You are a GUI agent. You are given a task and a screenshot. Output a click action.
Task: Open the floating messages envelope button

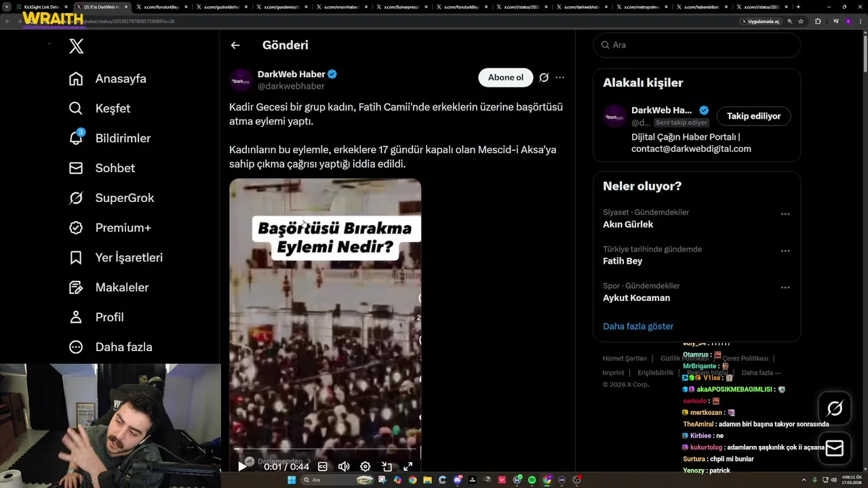[x=835, y=449]
